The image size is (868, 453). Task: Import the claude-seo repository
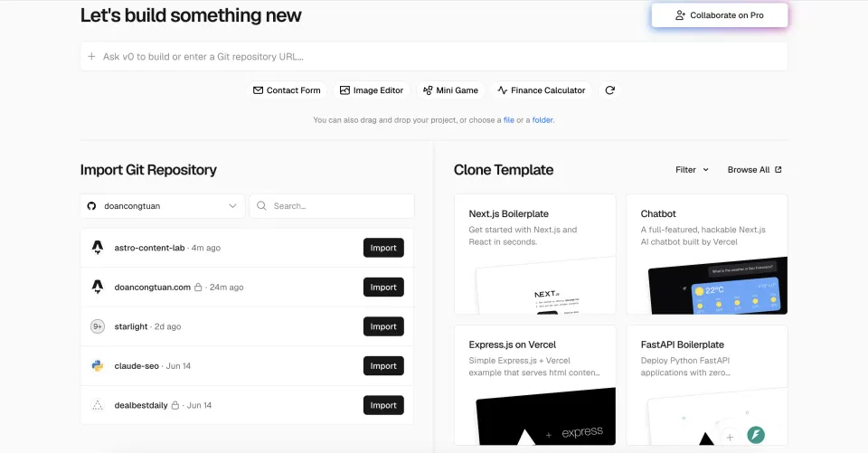click(x=383, y=365)
